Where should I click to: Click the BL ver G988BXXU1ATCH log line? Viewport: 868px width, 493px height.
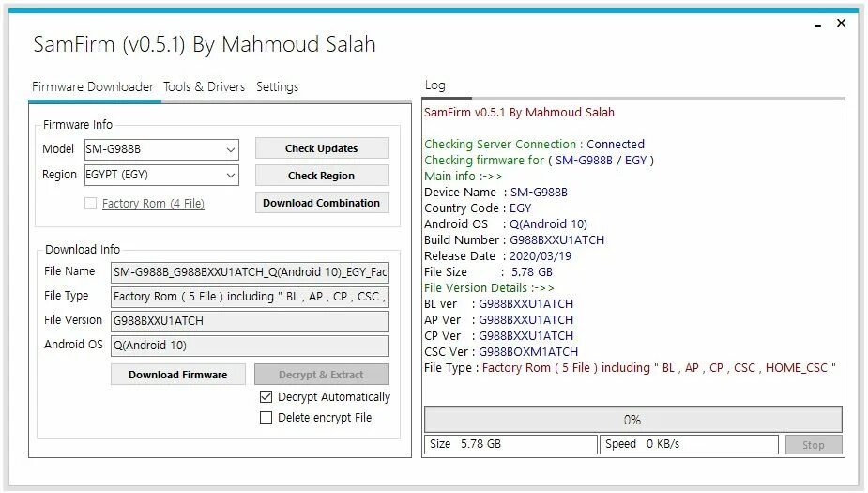[499, 304]
